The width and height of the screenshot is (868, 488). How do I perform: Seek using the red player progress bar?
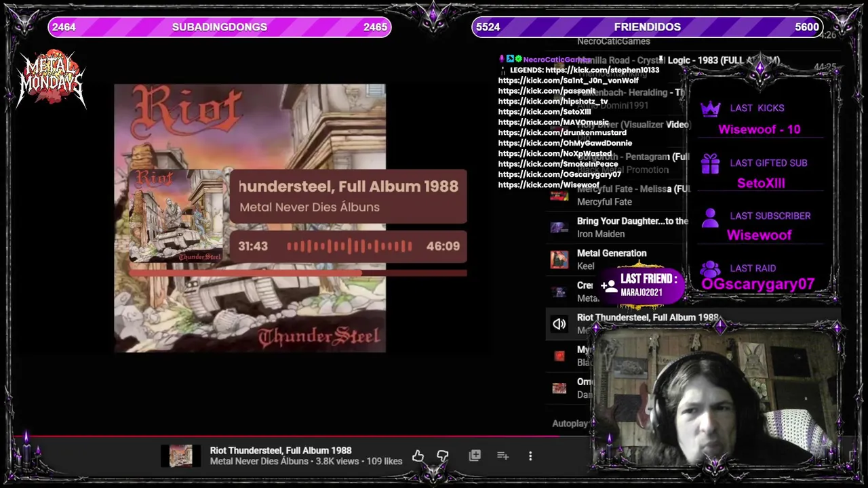(434, 437)
